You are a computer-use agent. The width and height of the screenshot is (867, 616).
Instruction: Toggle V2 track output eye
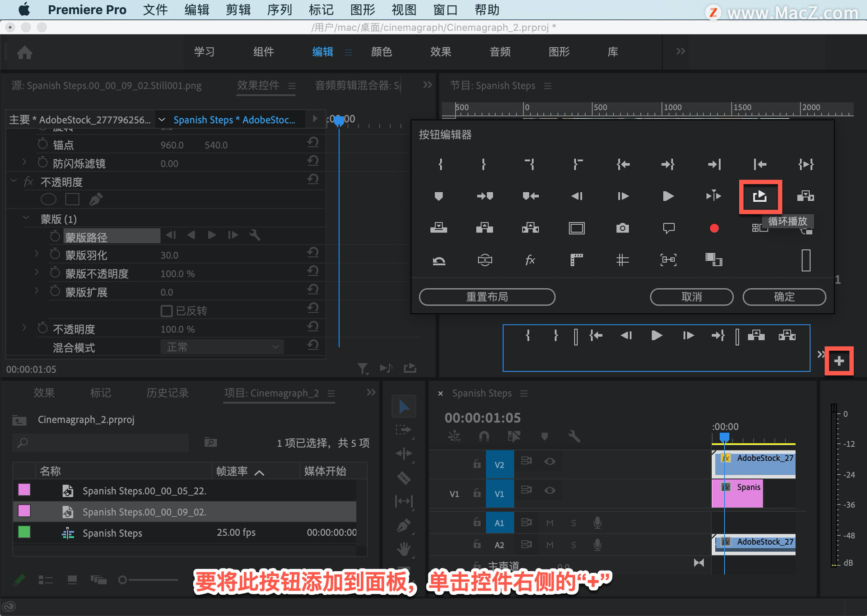pyautogui.click(x=550, y=461)
